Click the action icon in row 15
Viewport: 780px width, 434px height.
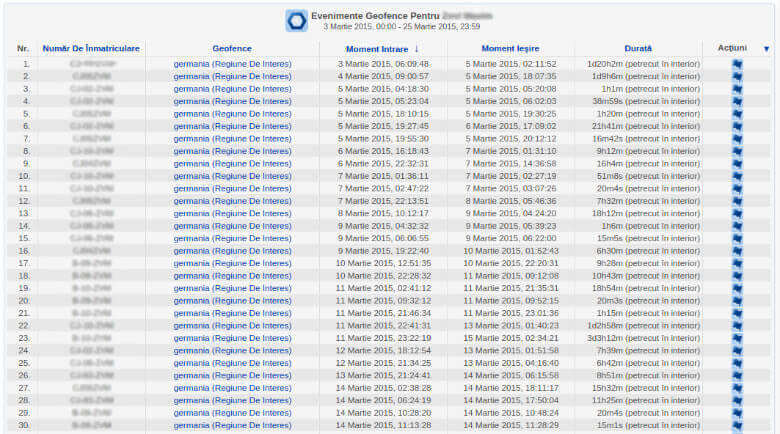[737, 238]
